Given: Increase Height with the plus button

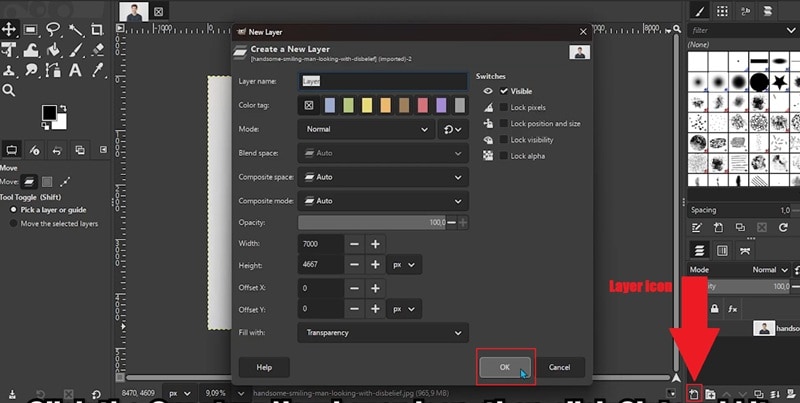Looking at the screenshot, I should point(376,265).
